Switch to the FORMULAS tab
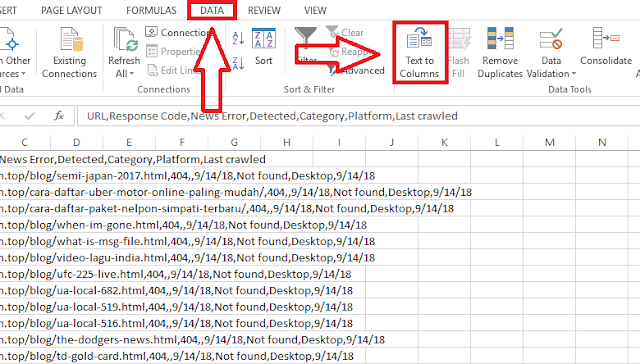Image resolution: width=640 pixels, height=364 pixels. coord(151,10)
